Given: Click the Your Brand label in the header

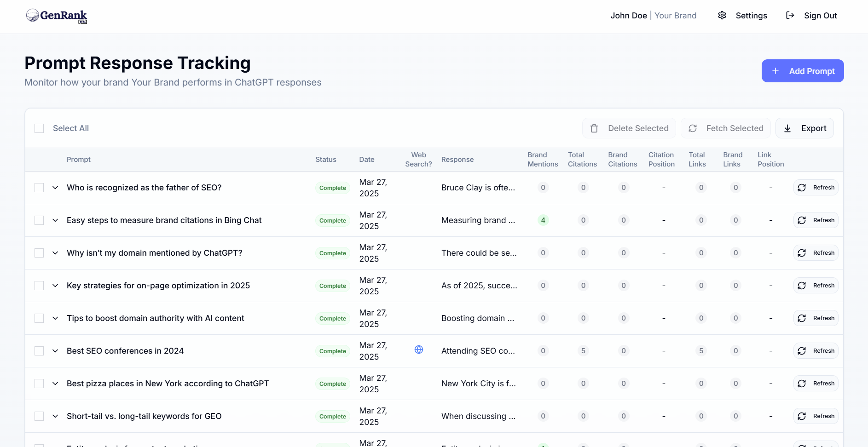Looking at the screenshot, I should point(676,16).
